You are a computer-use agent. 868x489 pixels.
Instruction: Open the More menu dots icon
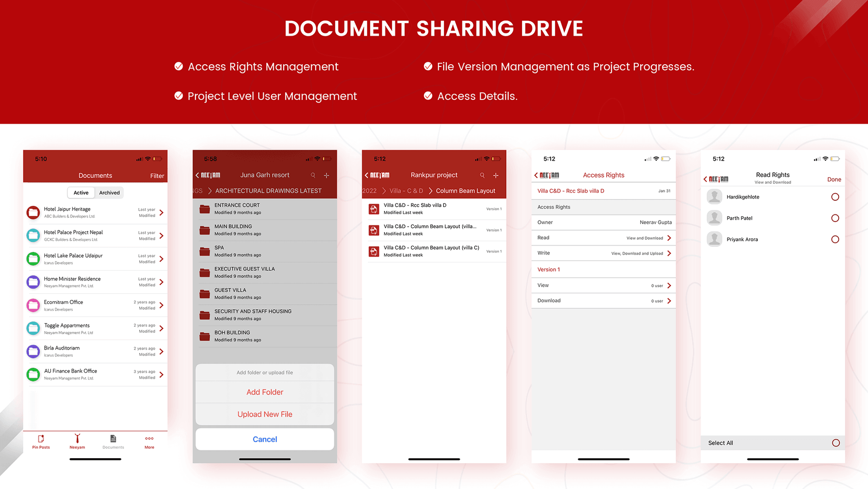coord(149,438)
